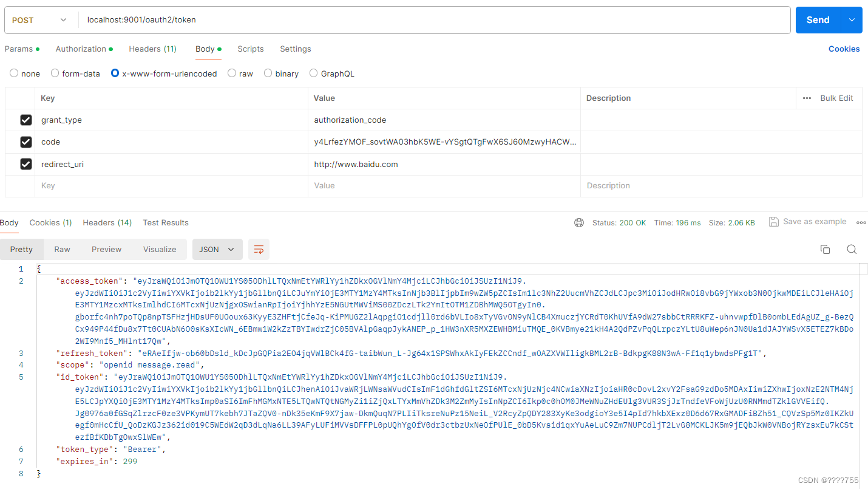Open the Preview response tab
Viewport: 868px width, 489px height.
pyautogui.click(x=106, y=249)
